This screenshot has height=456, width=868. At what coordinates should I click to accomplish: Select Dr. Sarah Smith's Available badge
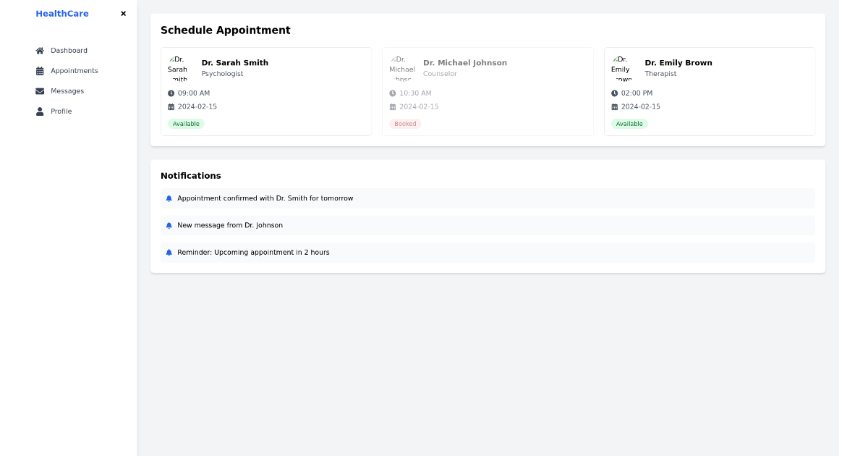[x=186, y=124]
